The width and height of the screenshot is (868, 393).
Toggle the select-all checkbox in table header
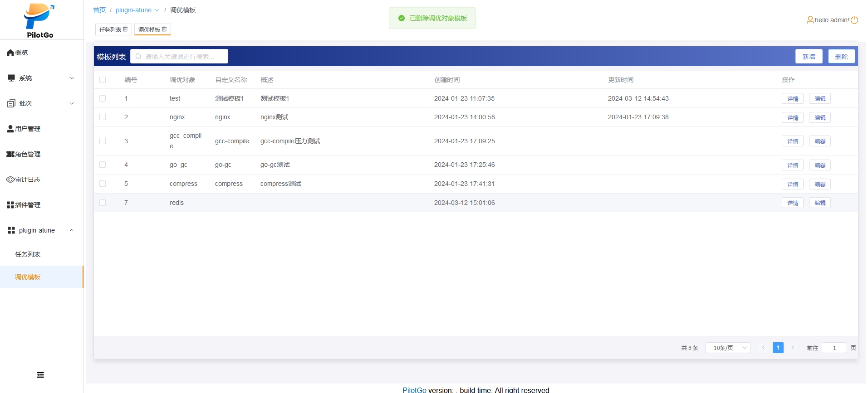coord(103,80)
